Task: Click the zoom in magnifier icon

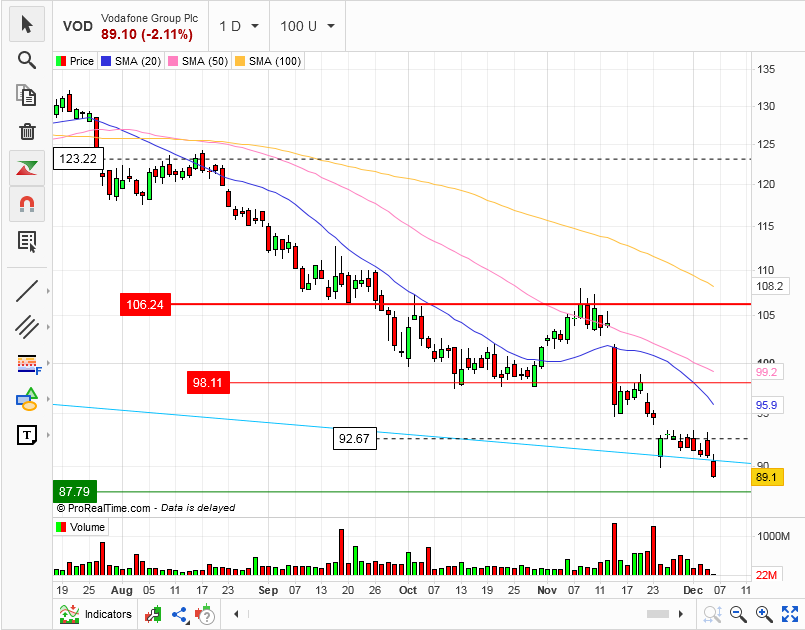Action: tap(764, 614)
